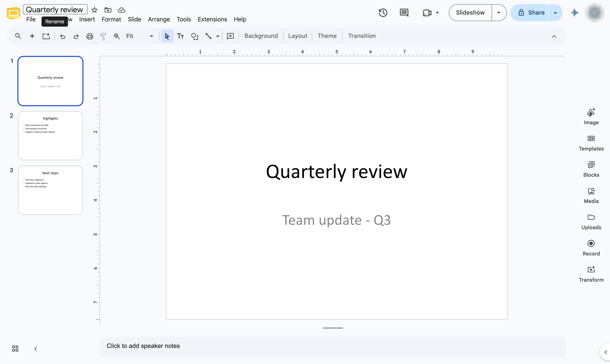Screen dimensions: 610x364
Task: Add a new slide with plus icon
Action: [x=32, y=36]
